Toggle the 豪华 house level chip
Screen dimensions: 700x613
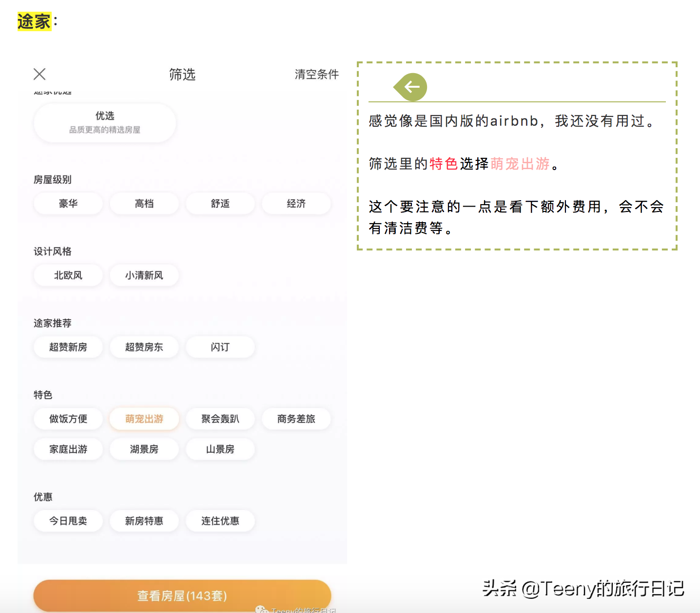(68, 204)
